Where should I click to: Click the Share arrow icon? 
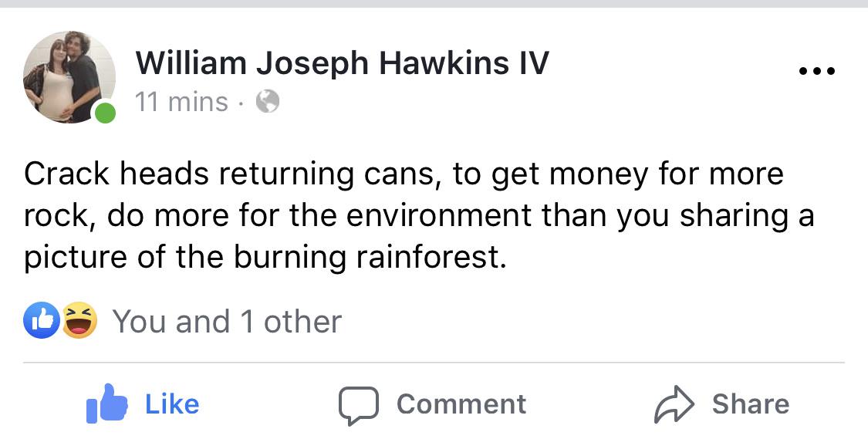(674, 404)
